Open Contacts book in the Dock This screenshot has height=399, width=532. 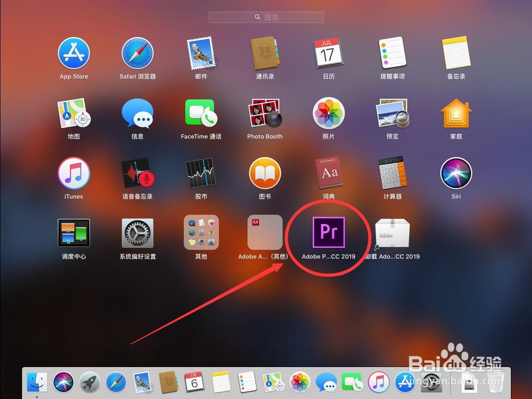click(x=168, y=382)
